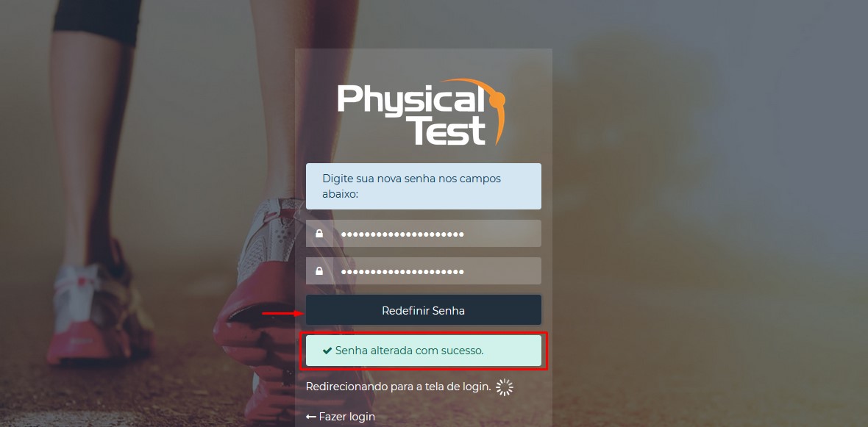Click the red arrow pointing at Redefinir Senha

282,314
